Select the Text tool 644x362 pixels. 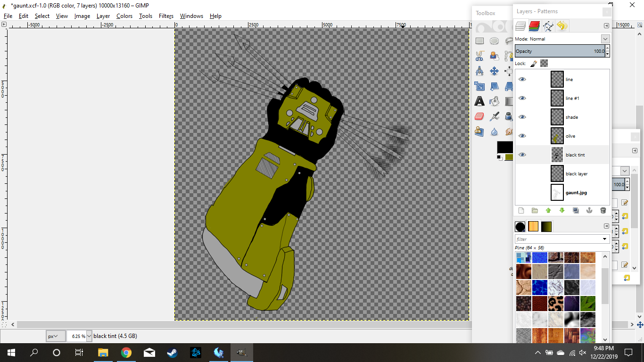[x=479, y=101]
